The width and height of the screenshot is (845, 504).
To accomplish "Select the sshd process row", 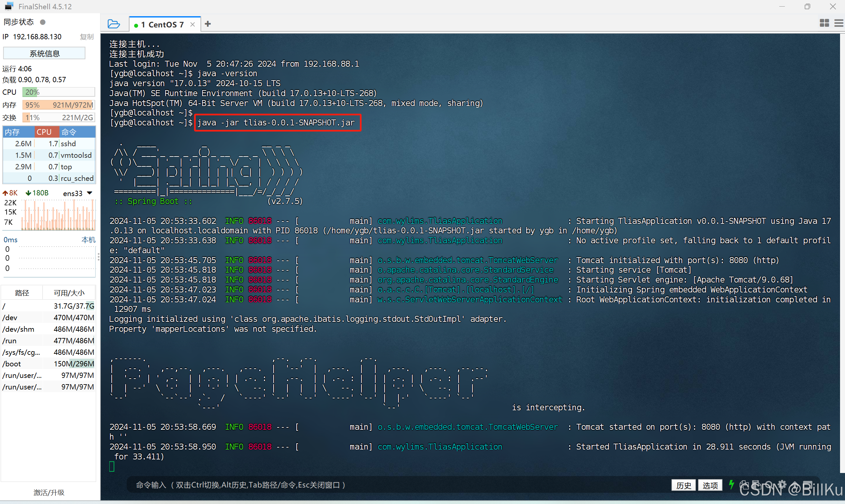I will (x=49, y=144).
